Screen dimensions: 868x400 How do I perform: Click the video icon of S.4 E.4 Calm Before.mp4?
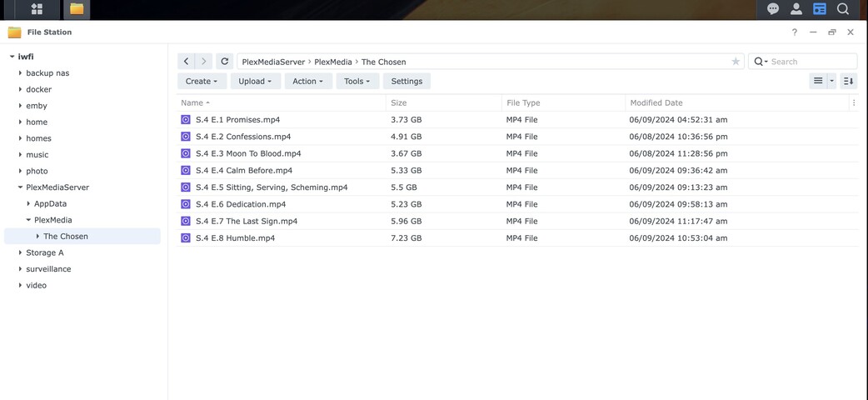pyautogui.click(x=186, y=170)
